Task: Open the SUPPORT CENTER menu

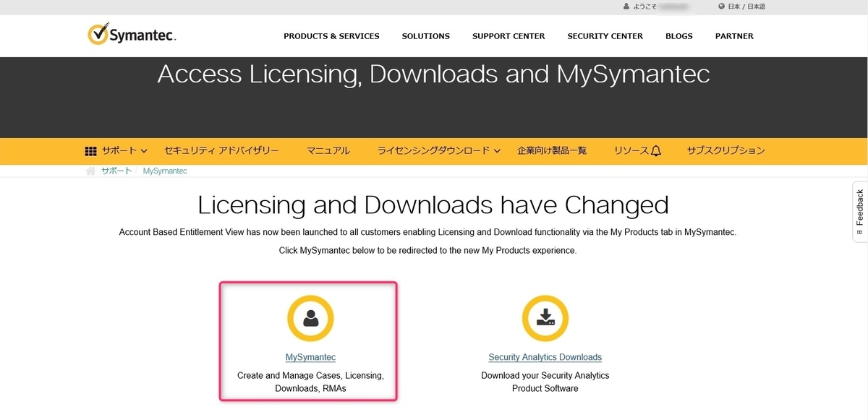Action: (x=509, y=36)
